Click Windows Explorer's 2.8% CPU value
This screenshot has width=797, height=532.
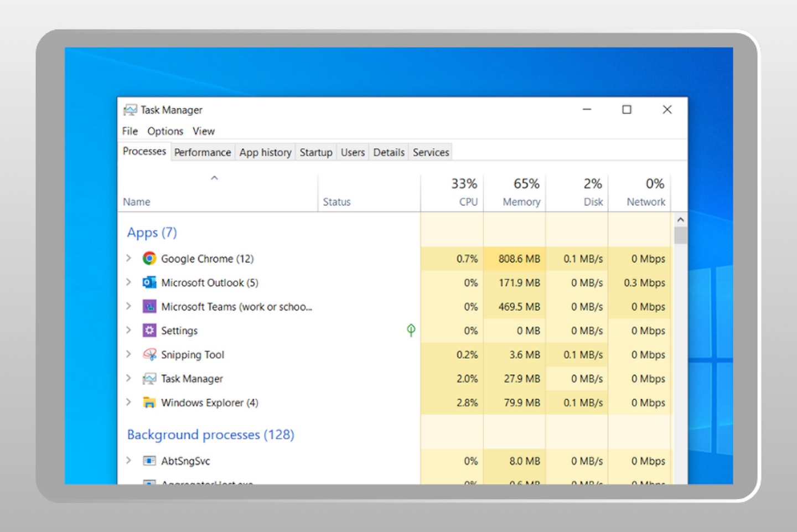click(x=467, y=402)
